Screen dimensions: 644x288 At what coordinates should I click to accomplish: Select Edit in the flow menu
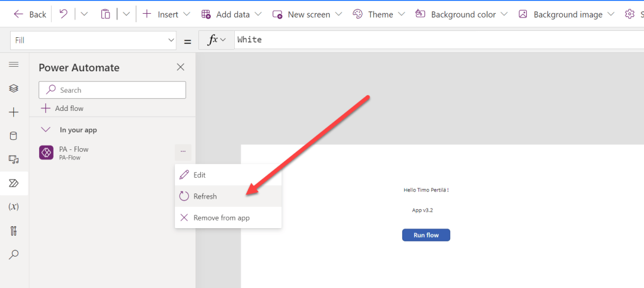tap(200, 175)
